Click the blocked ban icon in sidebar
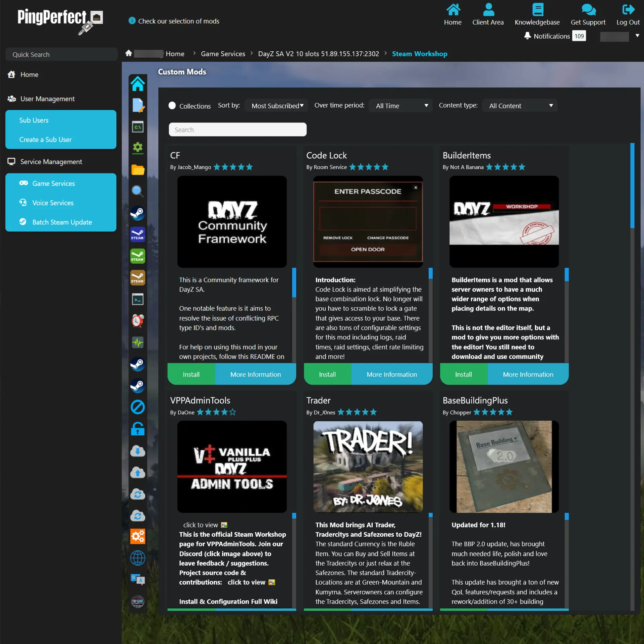This screenshot has height=644, width=644. 138,407
